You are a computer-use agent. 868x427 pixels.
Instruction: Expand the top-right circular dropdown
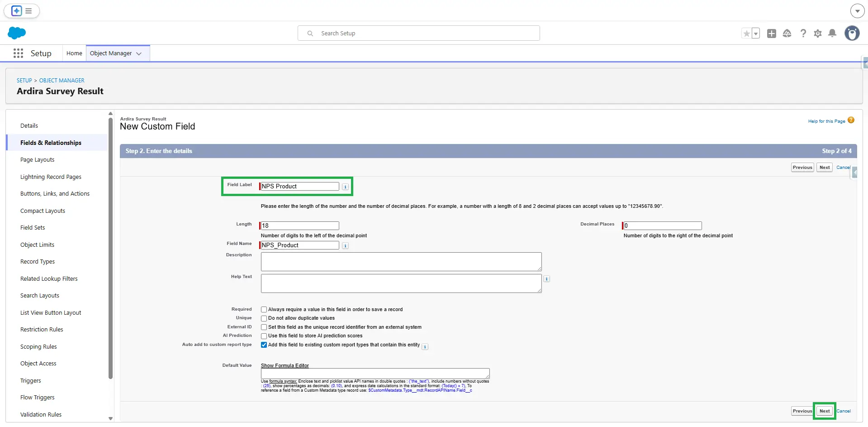pos(857,11)
